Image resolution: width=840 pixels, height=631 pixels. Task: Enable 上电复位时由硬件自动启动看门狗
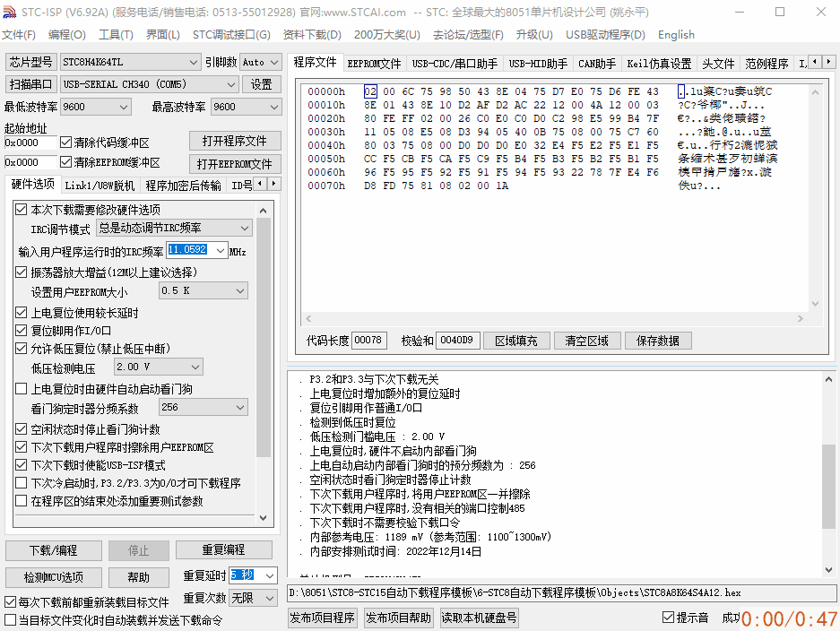coord(21,389)
